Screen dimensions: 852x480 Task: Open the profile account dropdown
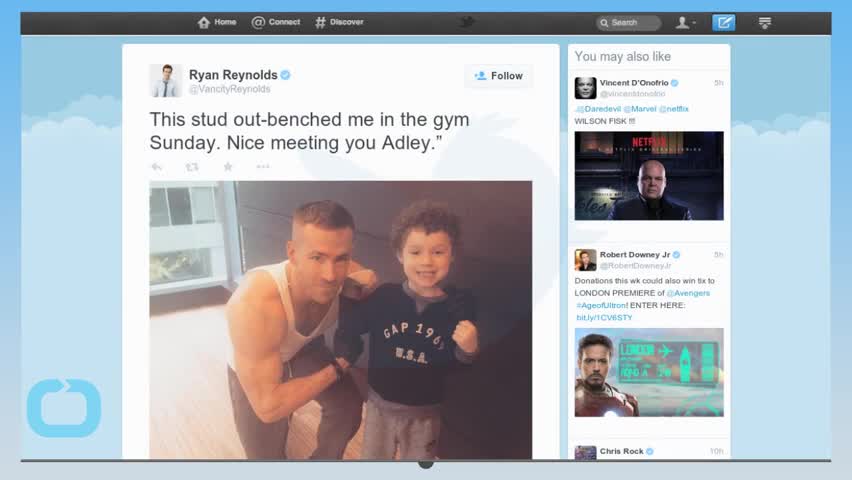click(685, 22)
